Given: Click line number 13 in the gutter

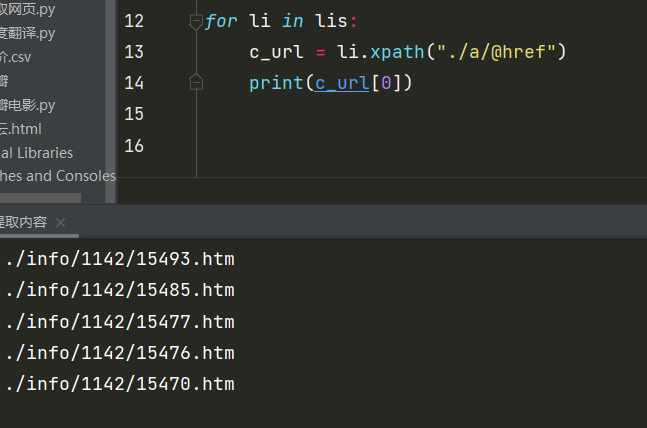Looking at the screenshot, I should coord(134,52).
